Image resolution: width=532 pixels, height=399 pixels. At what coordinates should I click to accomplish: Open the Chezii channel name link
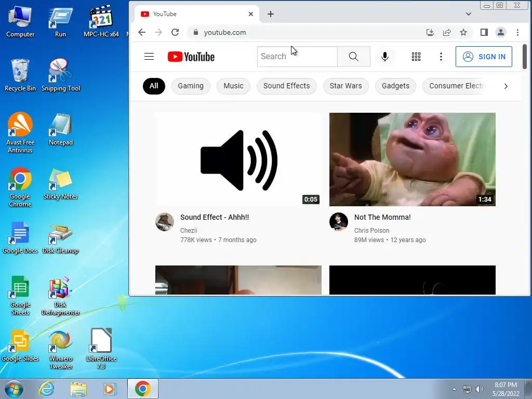[x=189, y=230]
